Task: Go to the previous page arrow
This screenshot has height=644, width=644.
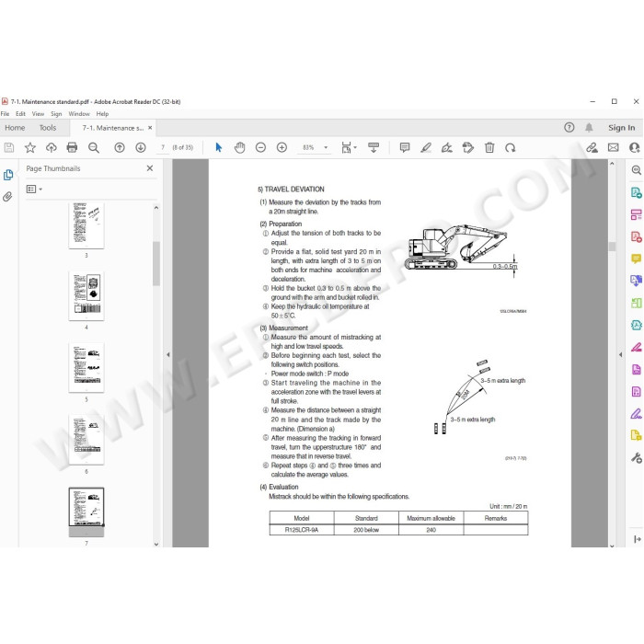Action: tap(120, 147)
